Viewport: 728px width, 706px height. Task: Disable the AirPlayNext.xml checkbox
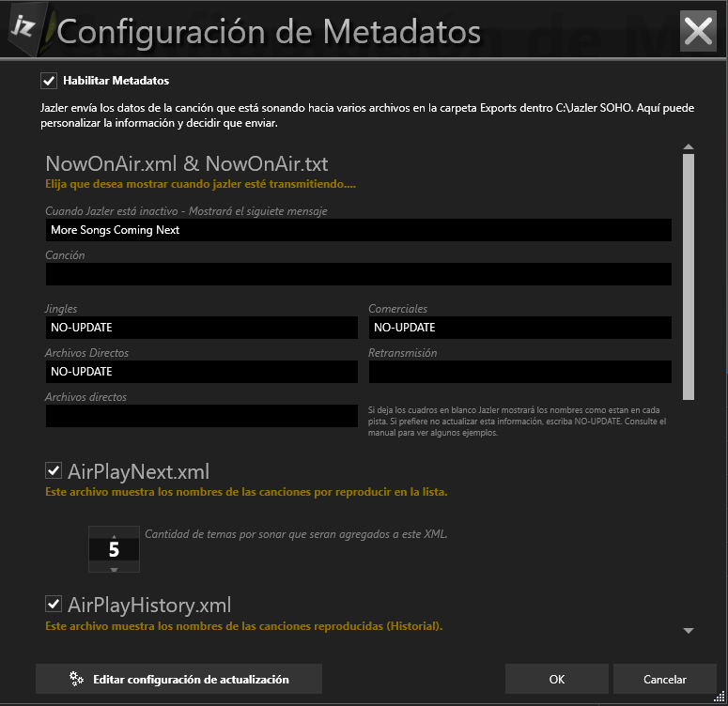[54, 470]
